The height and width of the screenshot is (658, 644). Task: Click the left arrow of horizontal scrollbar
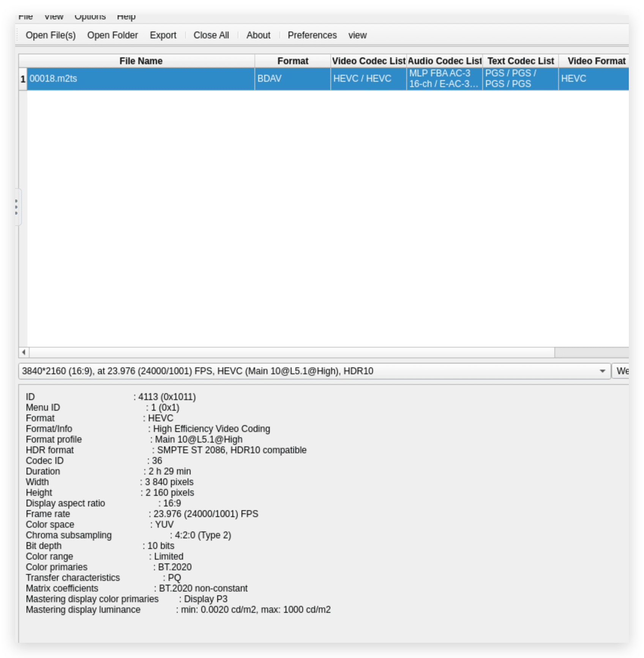point(24,352)
